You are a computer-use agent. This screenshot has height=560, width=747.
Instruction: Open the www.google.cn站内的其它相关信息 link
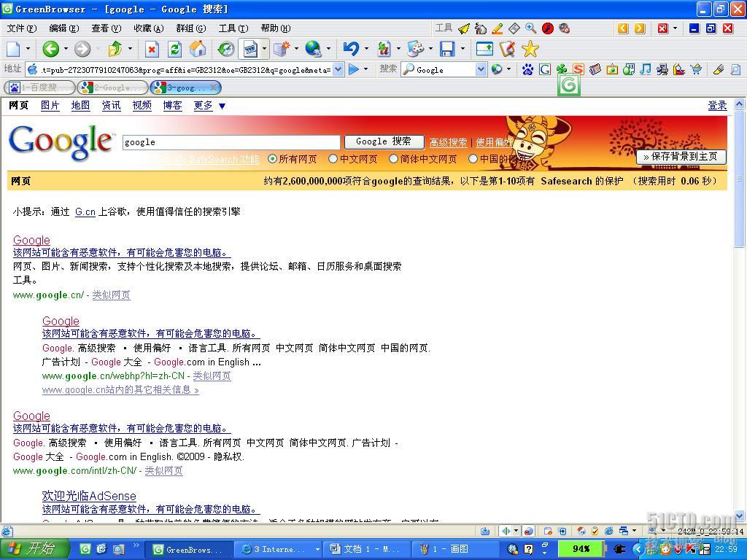(120, 390)
